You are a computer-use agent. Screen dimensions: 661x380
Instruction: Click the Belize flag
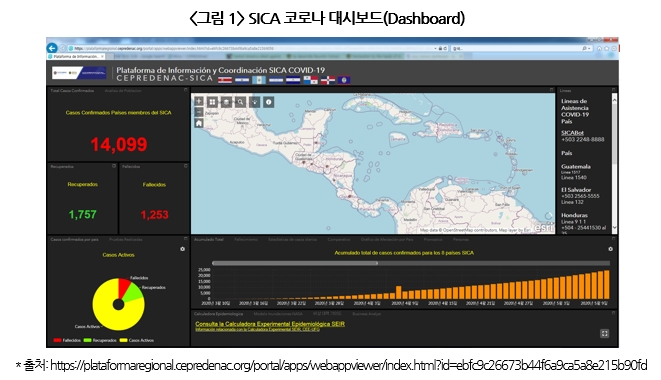(344, 80)
